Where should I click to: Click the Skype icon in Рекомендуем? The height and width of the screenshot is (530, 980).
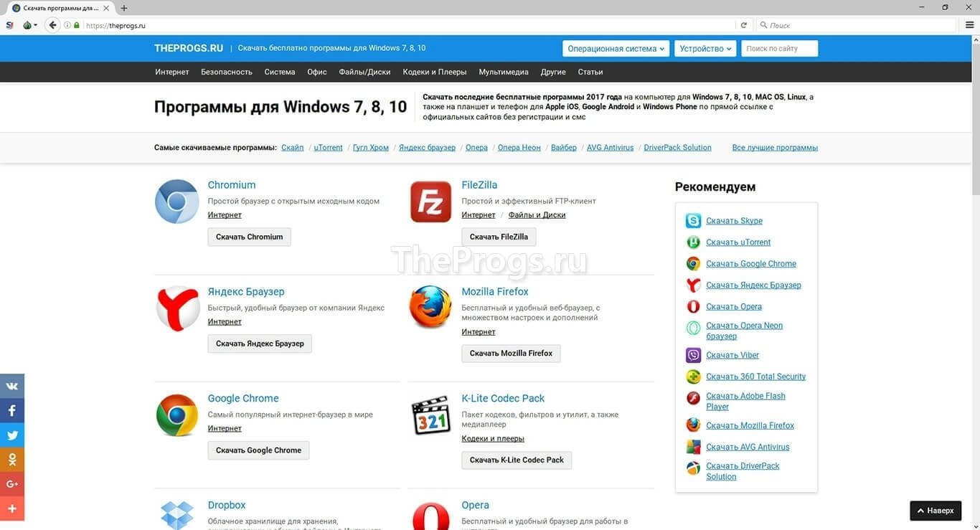[x=693, y=221]
